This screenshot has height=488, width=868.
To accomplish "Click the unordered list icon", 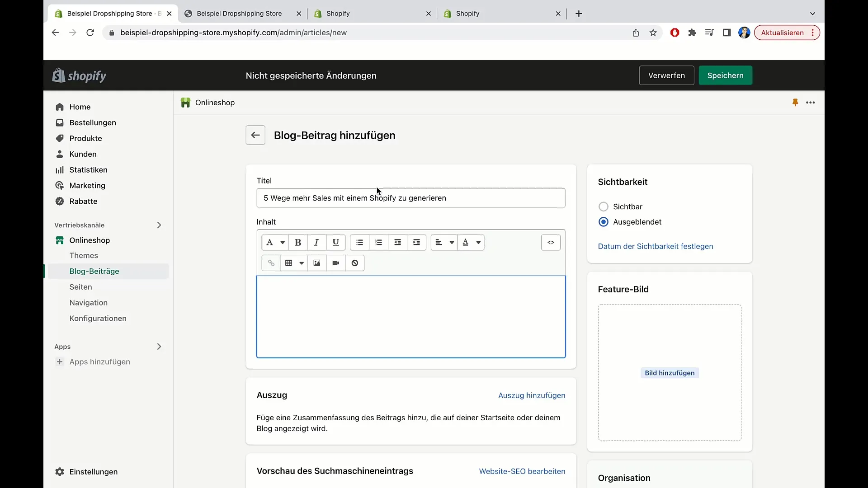I will 359,242.
